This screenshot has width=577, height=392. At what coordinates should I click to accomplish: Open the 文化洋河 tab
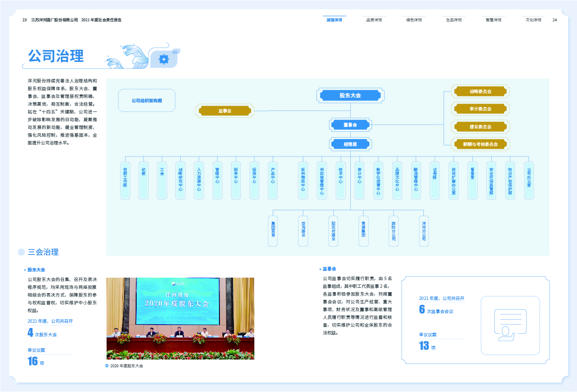(533, 20)
